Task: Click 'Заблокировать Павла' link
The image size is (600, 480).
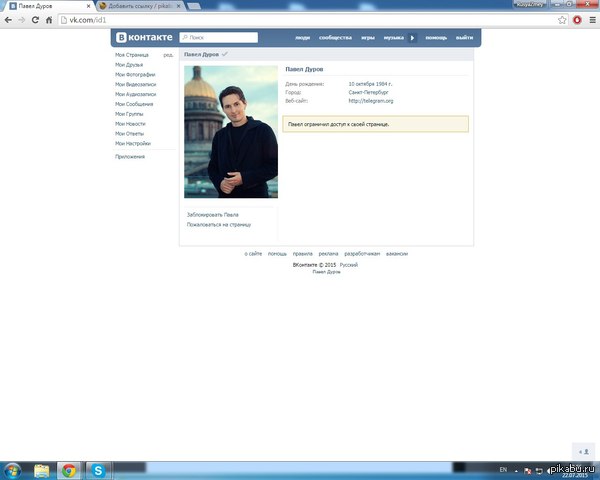Action: 212,215
